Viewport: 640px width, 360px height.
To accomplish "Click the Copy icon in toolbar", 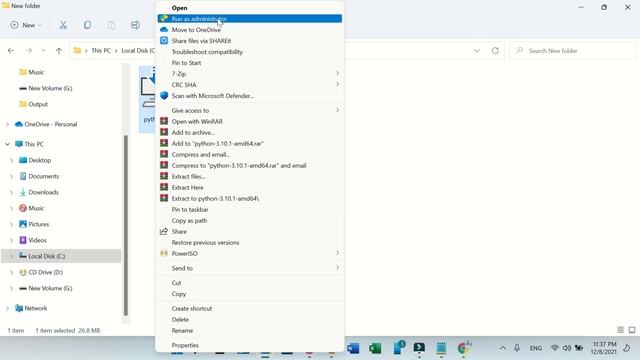I will pos(87,25).
